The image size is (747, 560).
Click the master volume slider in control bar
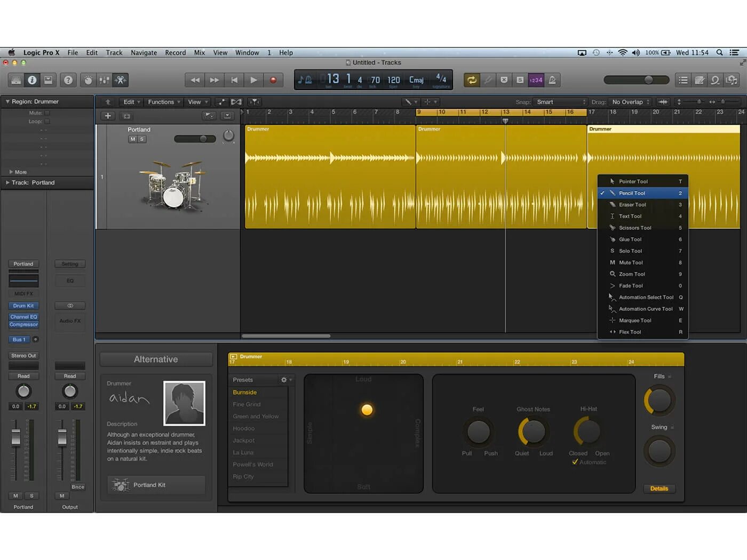click(636, 80)
